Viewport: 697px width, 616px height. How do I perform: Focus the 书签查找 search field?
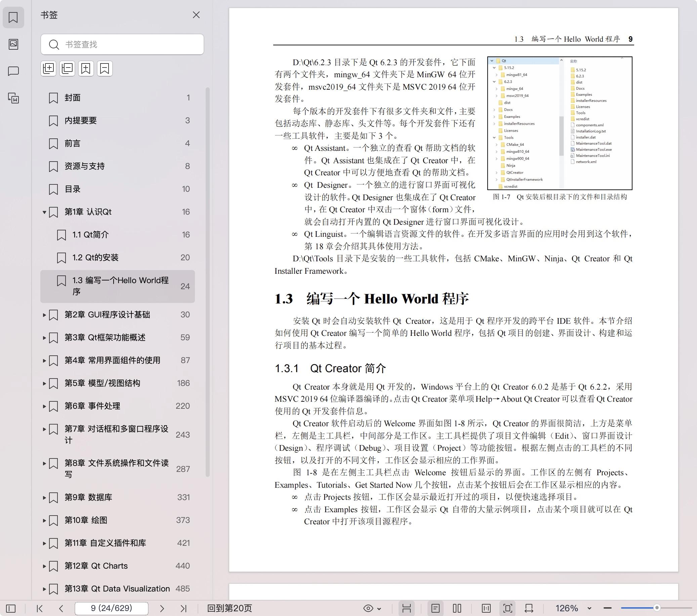[x=122, y=44]
